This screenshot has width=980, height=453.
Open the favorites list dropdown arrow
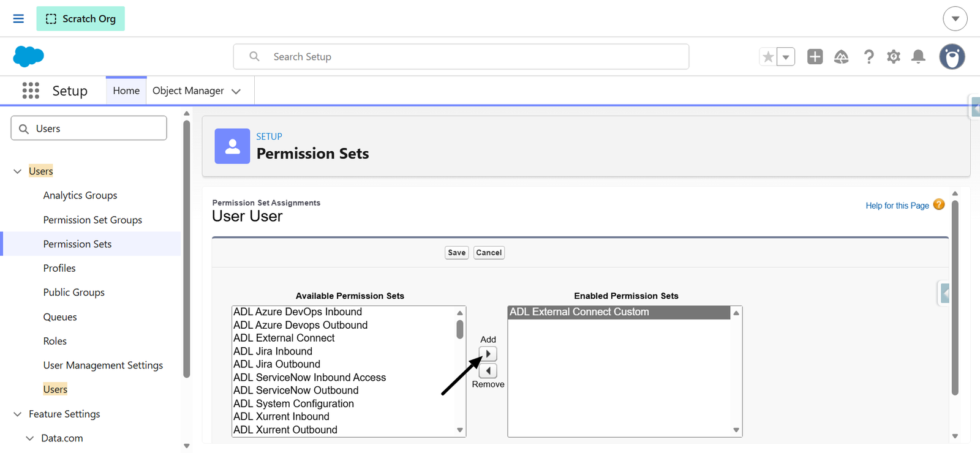pyautogui.click(x=786, y=57)
